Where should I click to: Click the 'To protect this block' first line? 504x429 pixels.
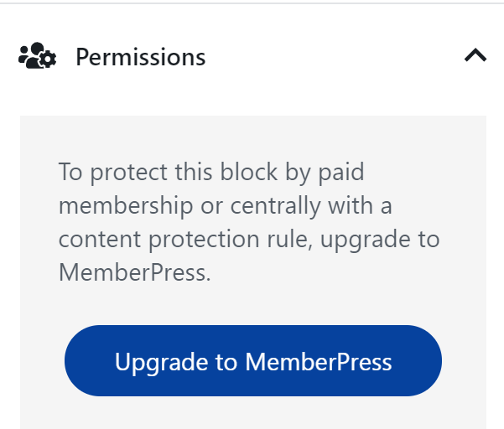tap(211, 172)
